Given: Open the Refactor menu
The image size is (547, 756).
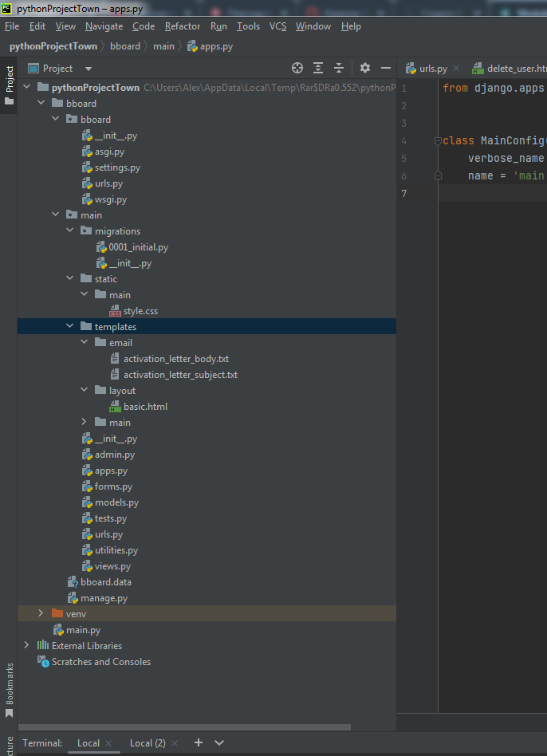Looking at the screenshot, I should (183, 26).
